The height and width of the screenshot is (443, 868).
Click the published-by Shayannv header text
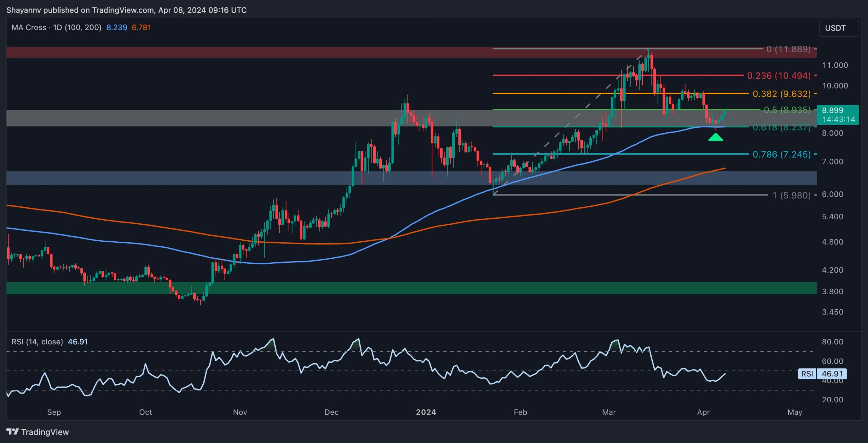point(126,10)
